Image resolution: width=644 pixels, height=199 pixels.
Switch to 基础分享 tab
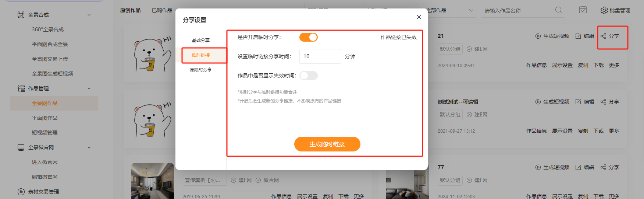pos(200,40)
